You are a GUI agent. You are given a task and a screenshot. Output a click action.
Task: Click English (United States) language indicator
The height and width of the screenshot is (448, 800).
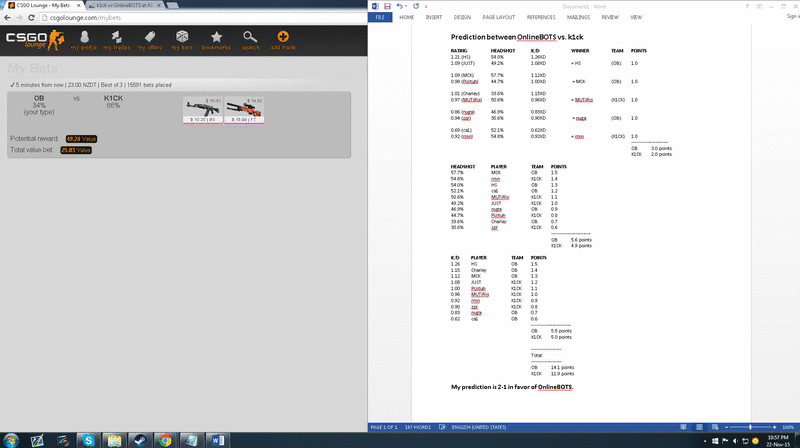coord(479,427)
